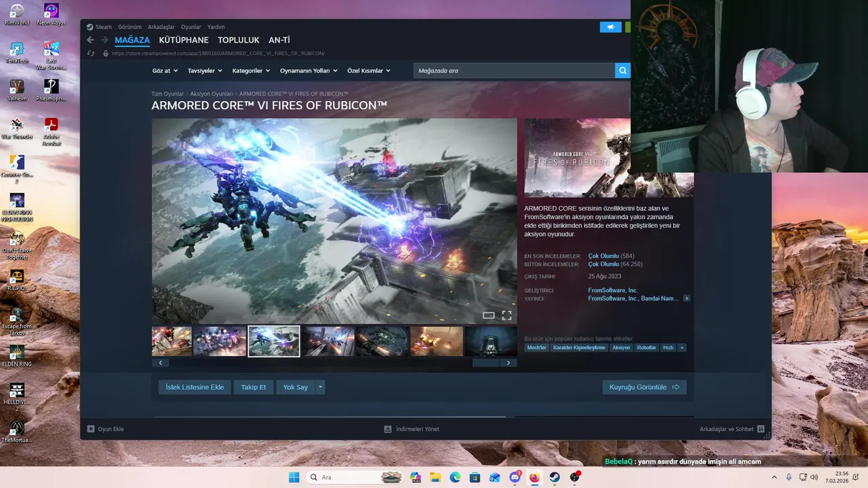Click the Windows Start button
Viewport: 868px width, 488px height.
[294, 477]
